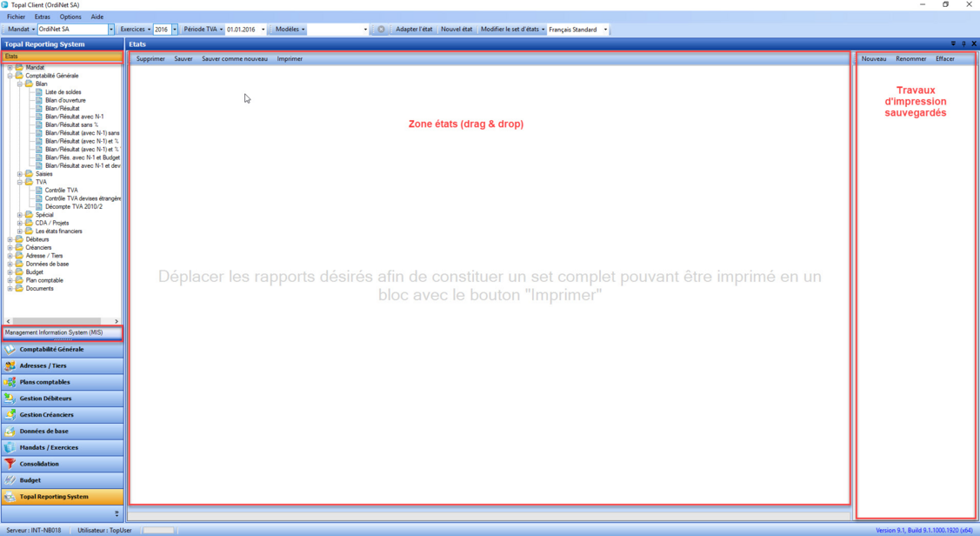Open the Extras menu
This screenshot has height=536, width=980.
pyautogui.click(x=42, y=17)
